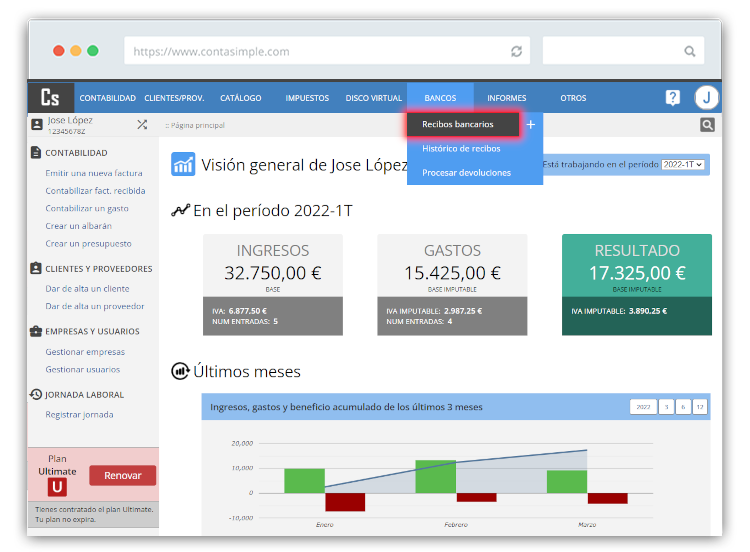
Task: Select the 12 months chart range button
Action: coord(700,407)
